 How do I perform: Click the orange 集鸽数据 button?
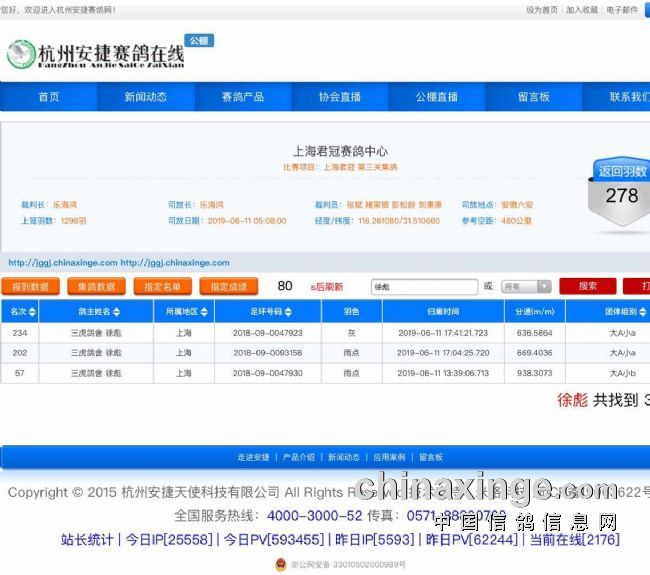[96, 286]
